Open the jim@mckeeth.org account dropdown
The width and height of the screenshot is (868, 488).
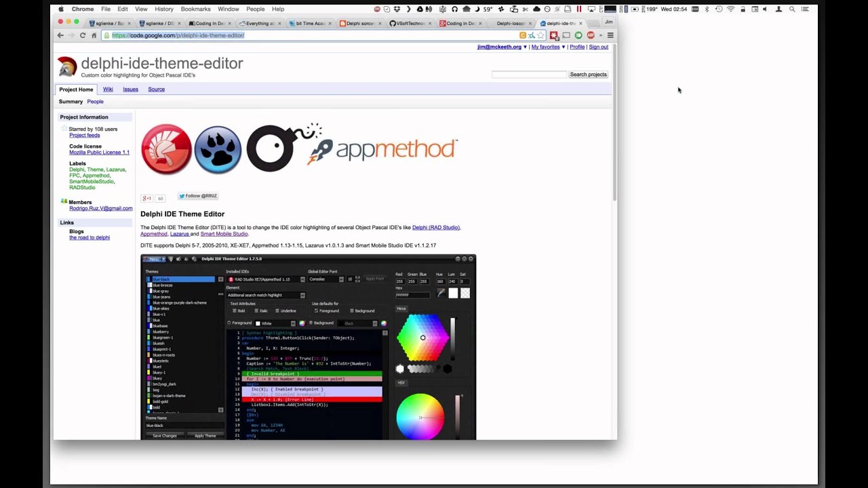(x=502, y=47)
